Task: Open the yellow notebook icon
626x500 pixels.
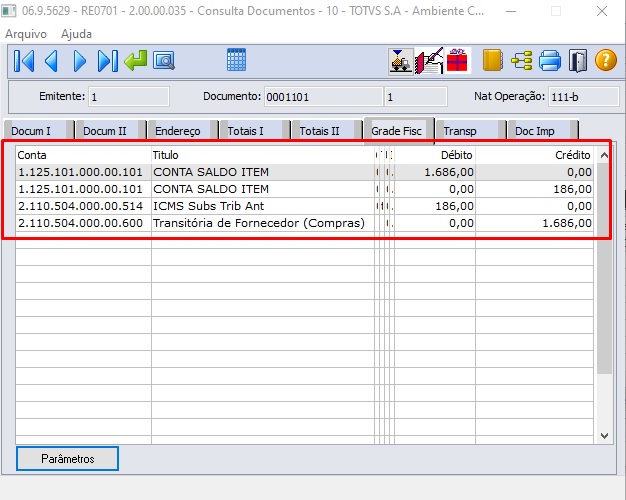Action: [493, 60]
